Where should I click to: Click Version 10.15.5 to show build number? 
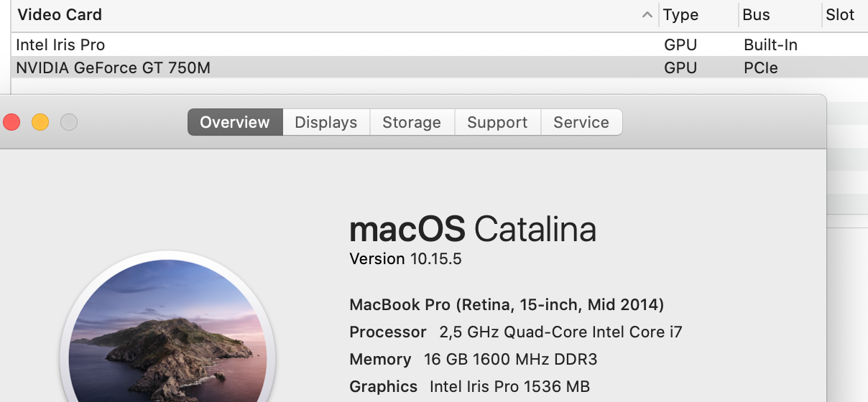click(x=405, y=258)
